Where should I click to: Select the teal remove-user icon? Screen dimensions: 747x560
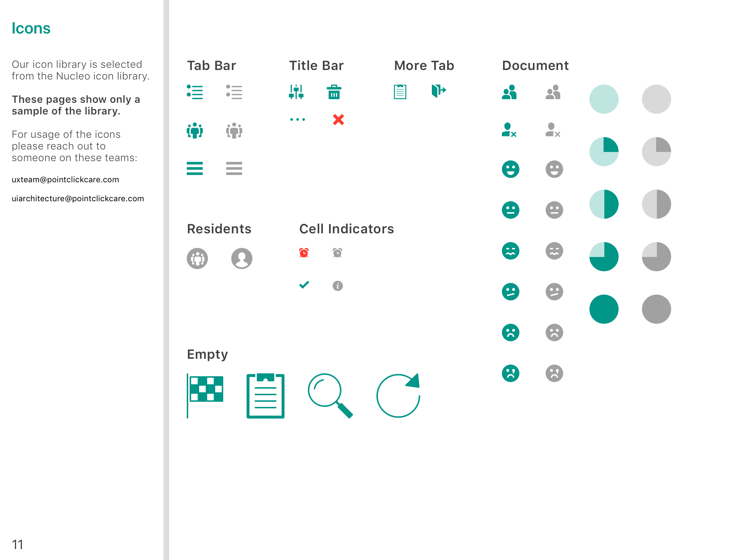[509, 130]
